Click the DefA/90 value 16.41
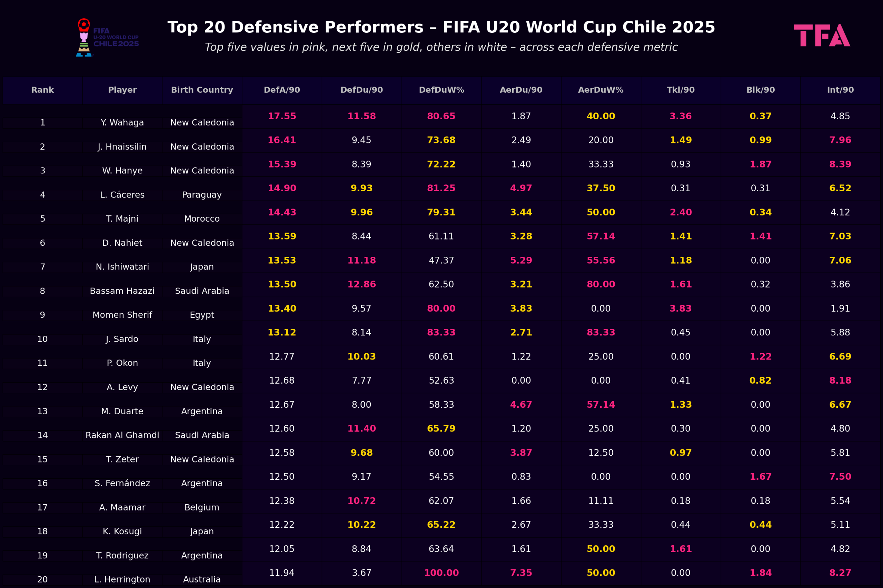This screenshot has width=883, height=588. [282, 140]
